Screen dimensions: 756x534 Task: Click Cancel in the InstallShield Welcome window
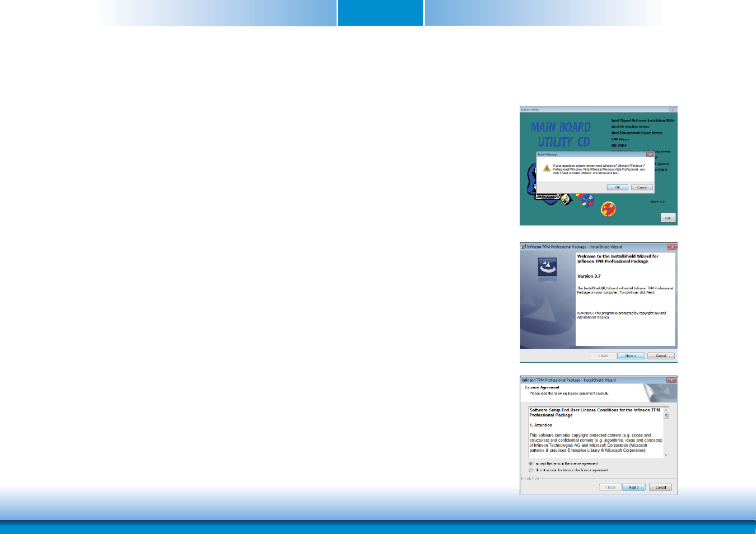(661, 356)
